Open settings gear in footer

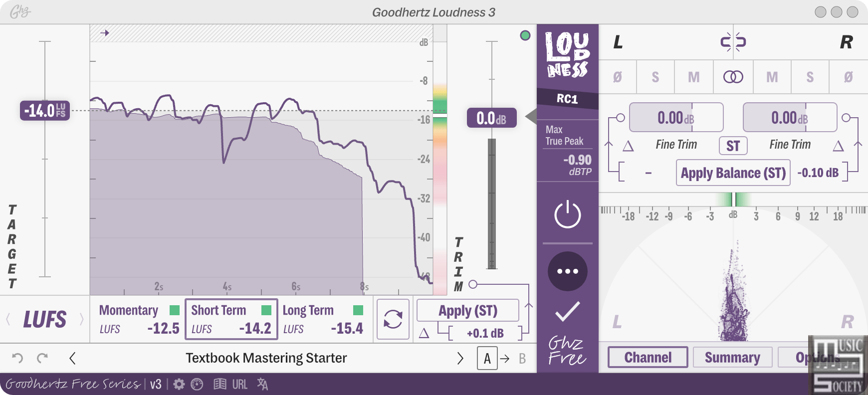[x=179, y=384]
